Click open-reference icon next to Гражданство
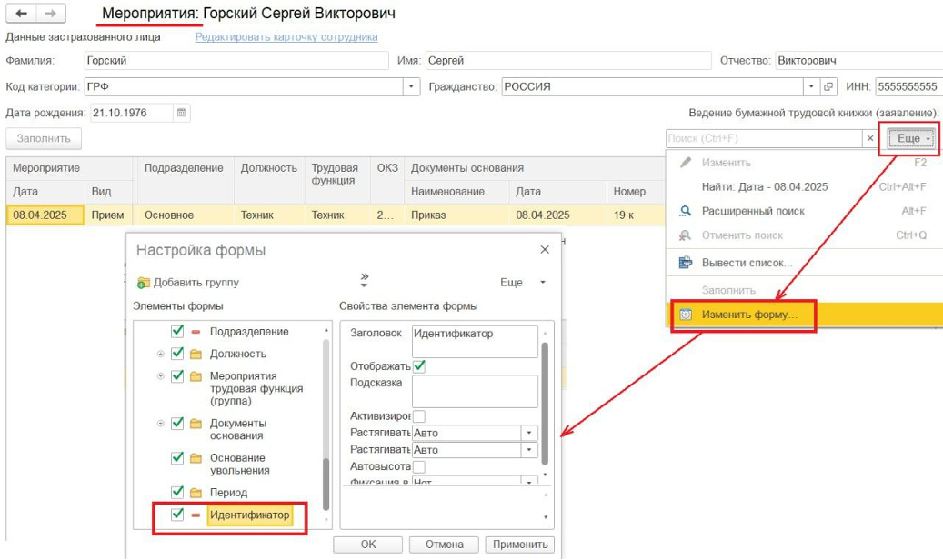The height and width of the screenshot is (560, 943). pyautogui.click(x=828, y=87)
